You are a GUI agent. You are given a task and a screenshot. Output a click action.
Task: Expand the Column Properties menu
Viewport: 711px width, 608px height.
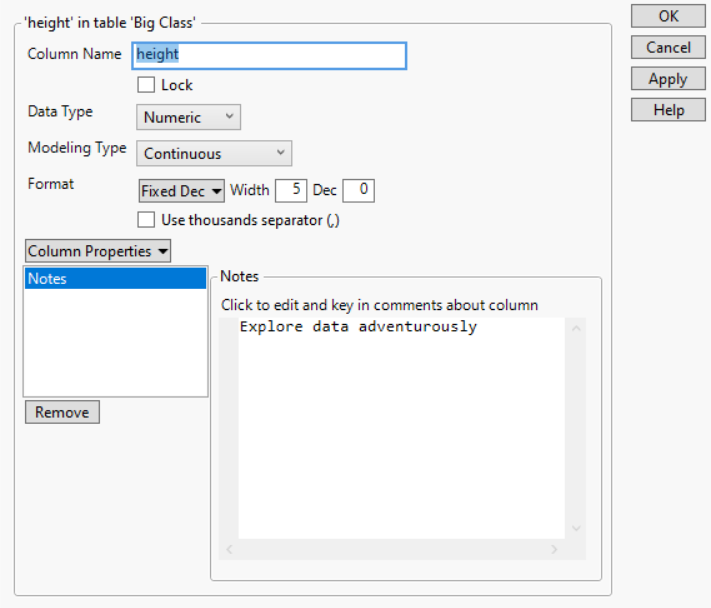(98, 251)
